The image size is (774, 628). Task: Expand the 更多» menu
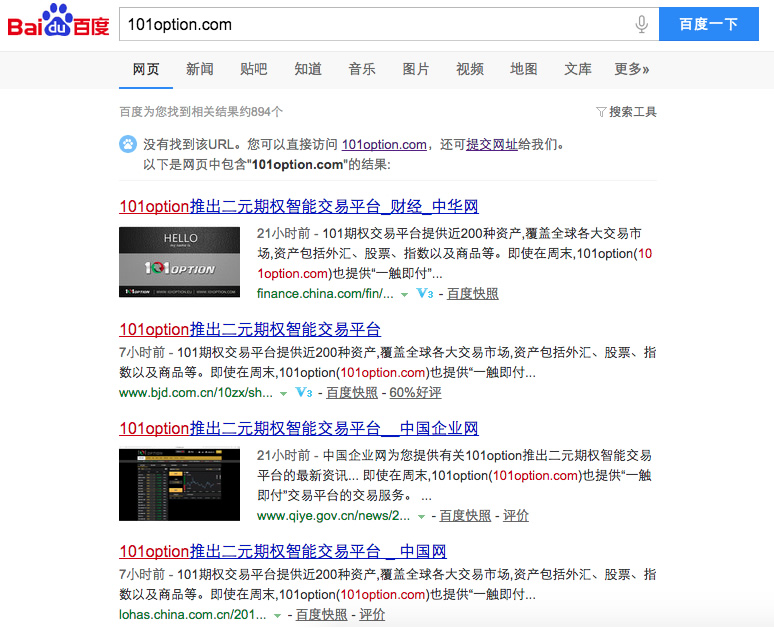coord(632,69)
